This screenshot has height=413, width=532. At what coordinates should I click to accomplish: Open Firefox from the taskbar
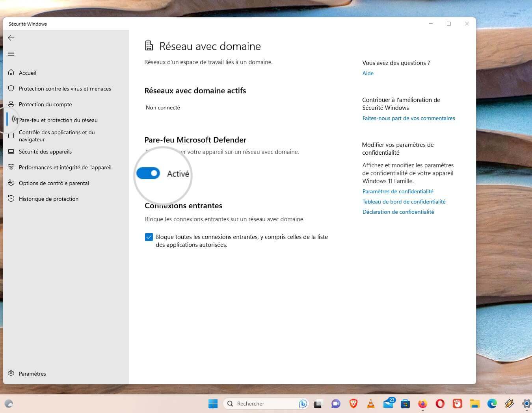[x=422, y=404]
